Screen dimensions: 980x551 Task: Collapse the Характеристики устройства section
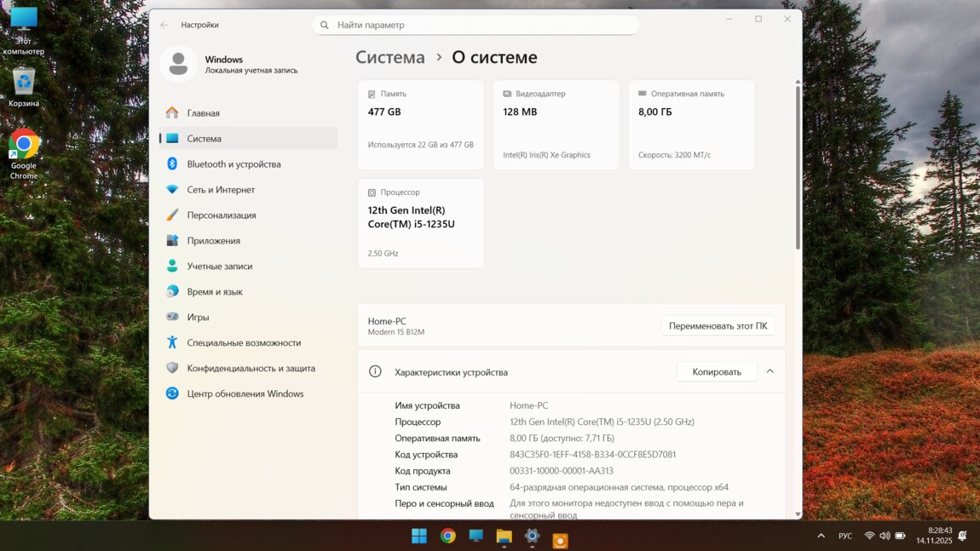tap(770, 372)
